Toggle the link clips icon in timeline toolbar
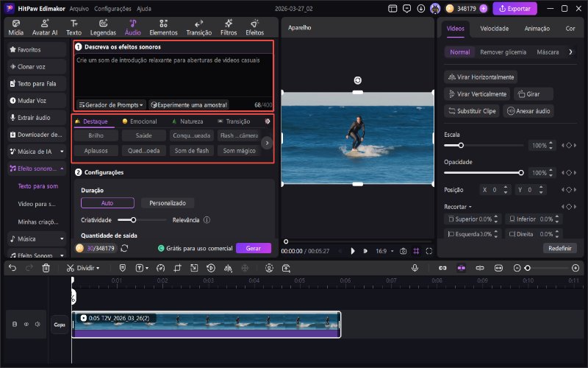 coord(442,268)
